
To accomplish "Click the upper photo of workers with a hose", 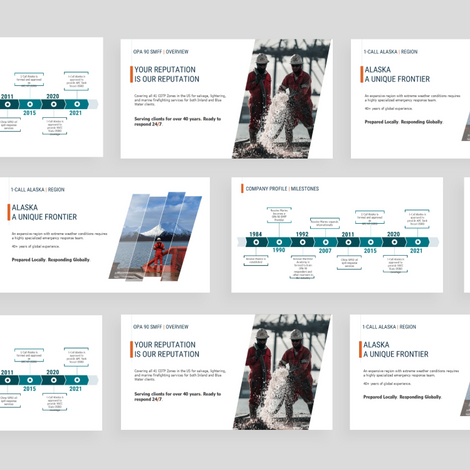I will point(282,99).
